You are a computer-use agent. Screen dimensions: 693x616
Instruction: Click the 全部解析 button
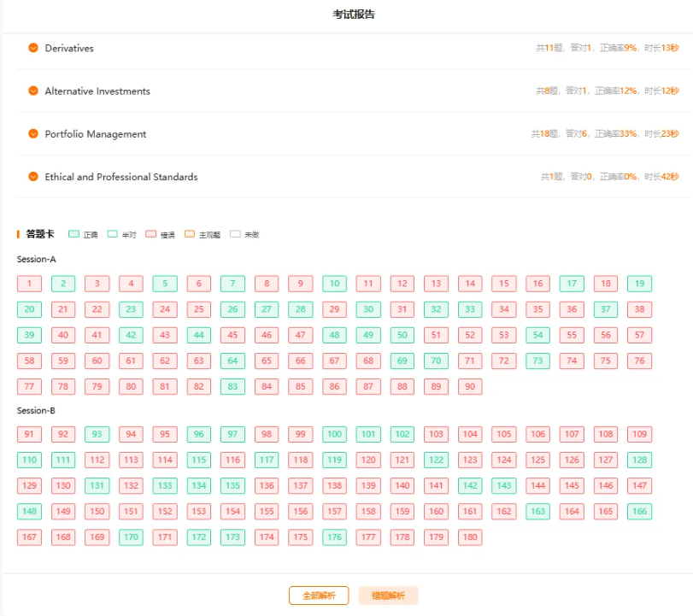319,595
